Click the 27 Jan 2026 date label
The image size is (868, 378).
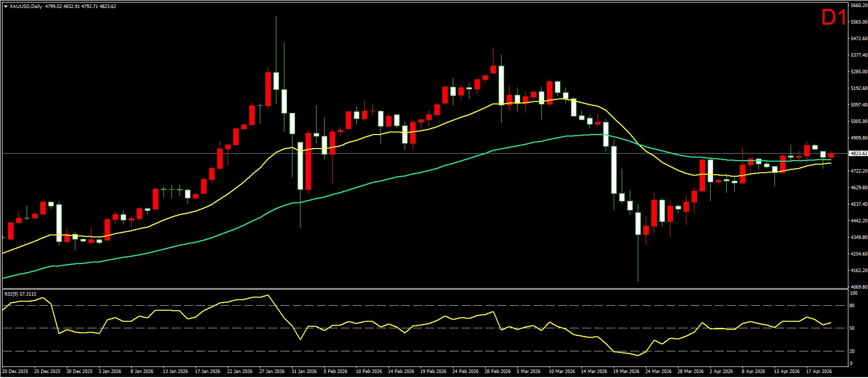pyautogui.click(x=272, y=371)
